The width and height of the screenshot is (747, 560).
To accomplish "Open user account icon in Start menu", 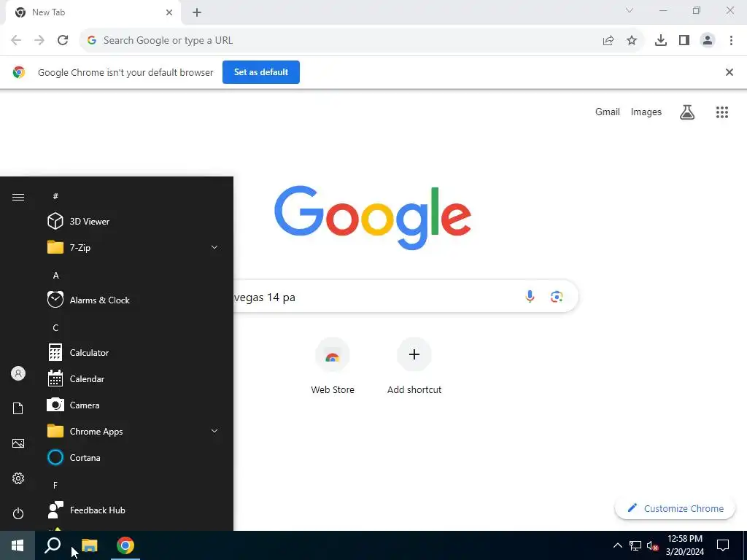I will pos(18,373).
